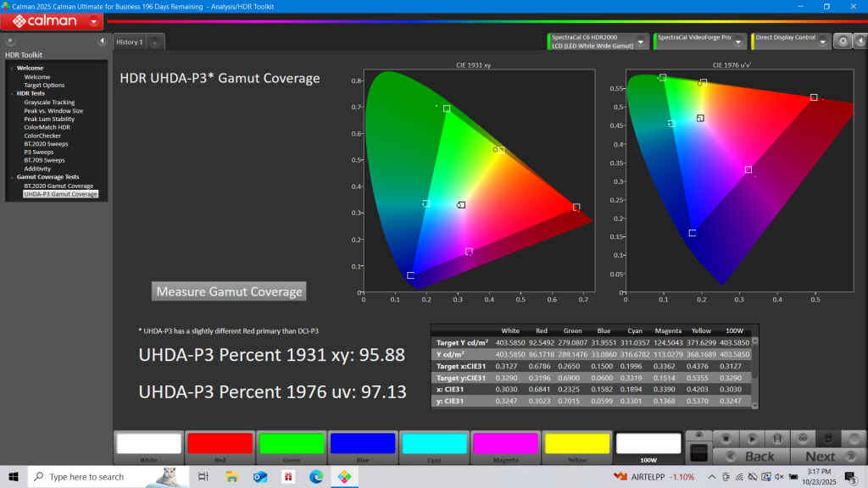
Task: Select the Magenta color patch
Action: 506,445
